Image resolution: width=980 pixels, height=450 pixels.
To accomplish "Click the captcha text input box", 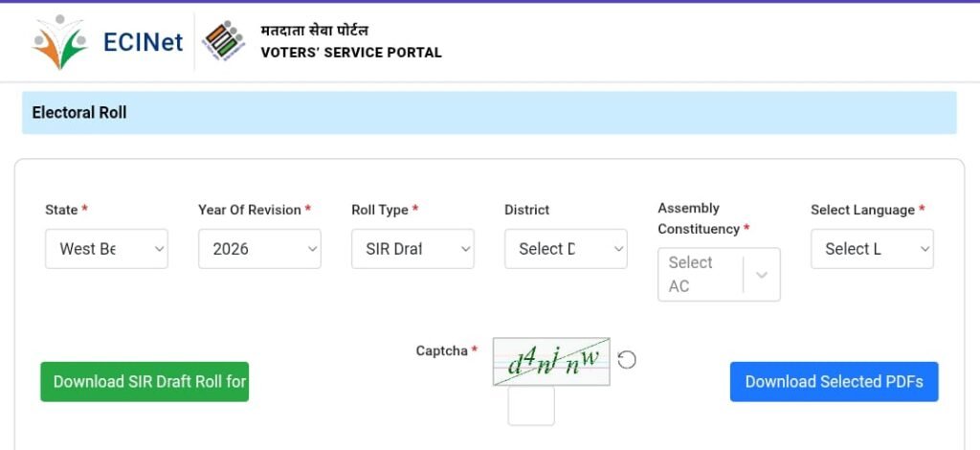I will [x=531, y=406].
